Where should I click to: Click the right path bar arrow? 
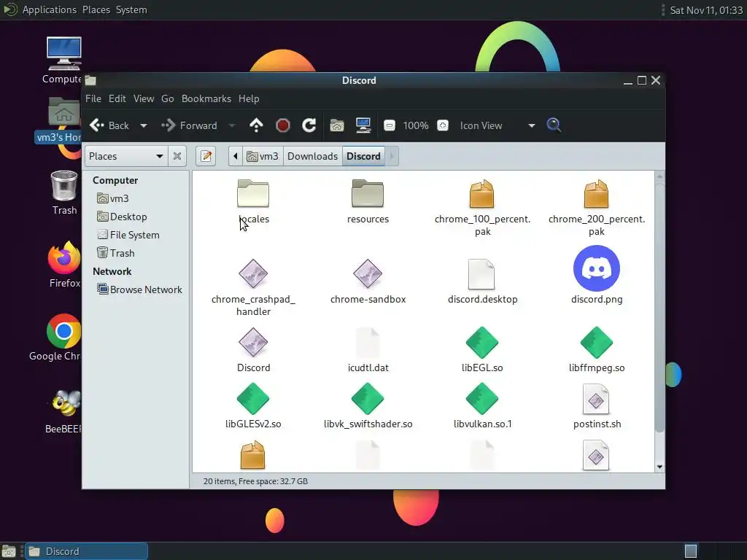[392, 156]
